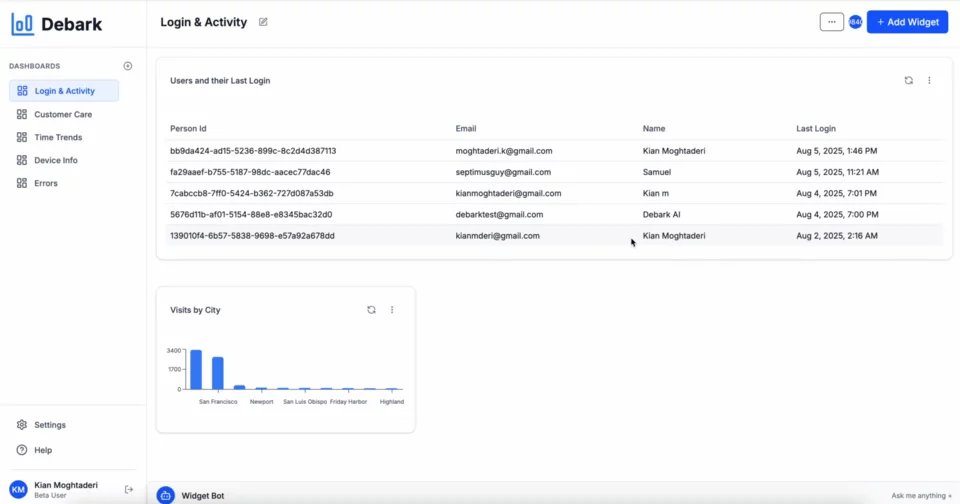
Task: Open the Visits by City options menu
Action: coord(392,310)
